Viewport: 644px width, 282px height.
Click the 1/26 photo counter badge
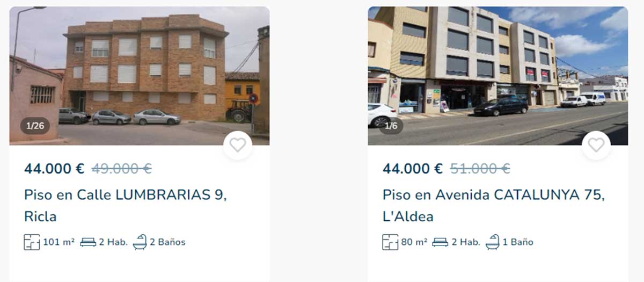pyautogui.click(x=35, y=126)
